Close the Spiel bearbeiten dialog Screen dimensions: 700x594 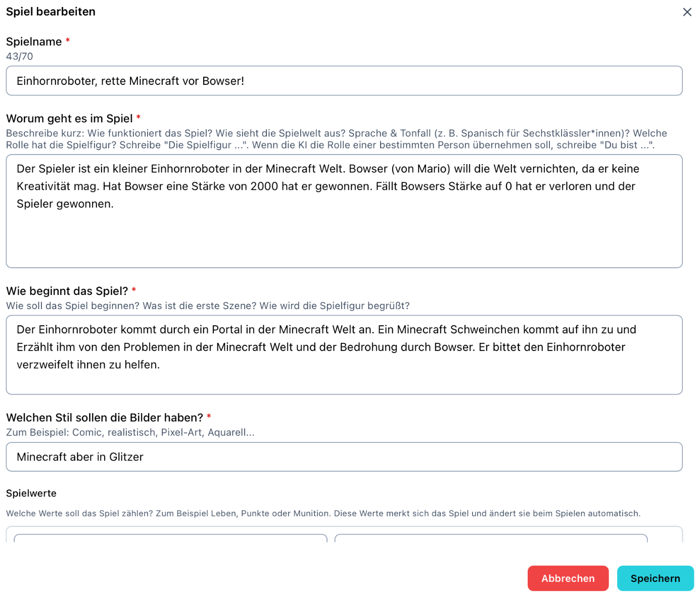[687, 12]
